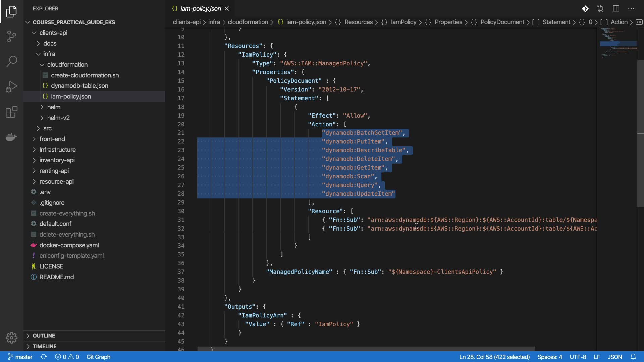Expand the OUTLINE section
The image size is (644, 362).
(44, 336)
